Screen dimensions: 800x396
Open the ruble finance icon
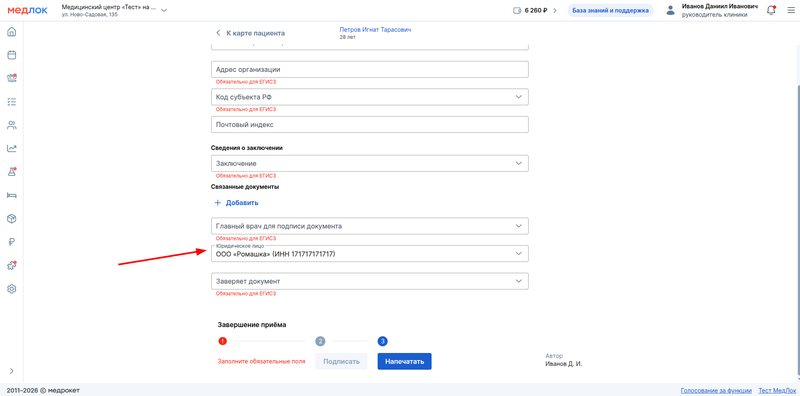click(x=11, y=242)
